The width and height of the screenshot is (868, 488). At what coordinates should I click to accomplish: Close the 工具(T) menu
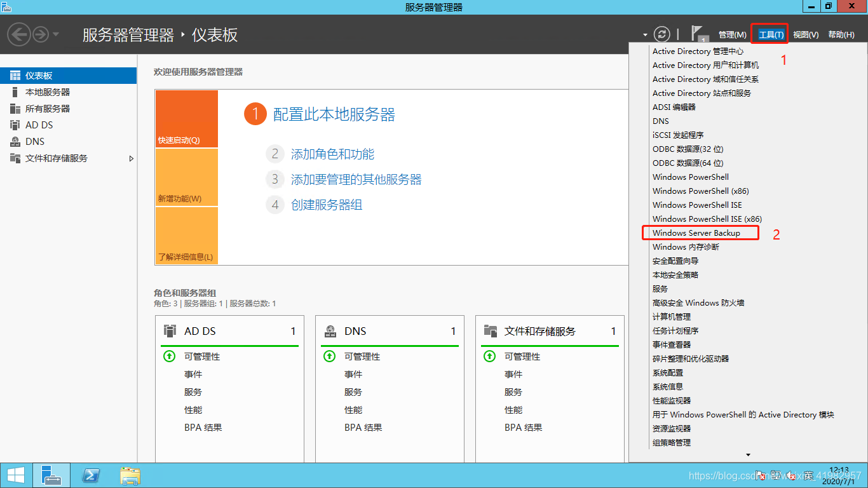771,35
